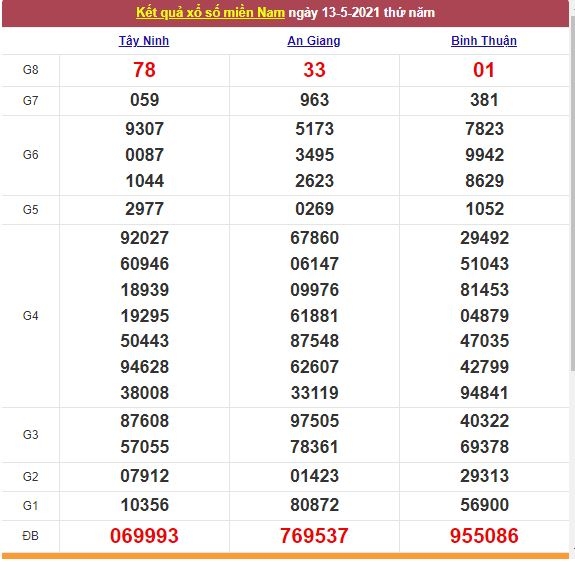Click G7 result 059
The width and height of the screenshot is (575, 562).
pyautogui.click(x=144, y=100)
